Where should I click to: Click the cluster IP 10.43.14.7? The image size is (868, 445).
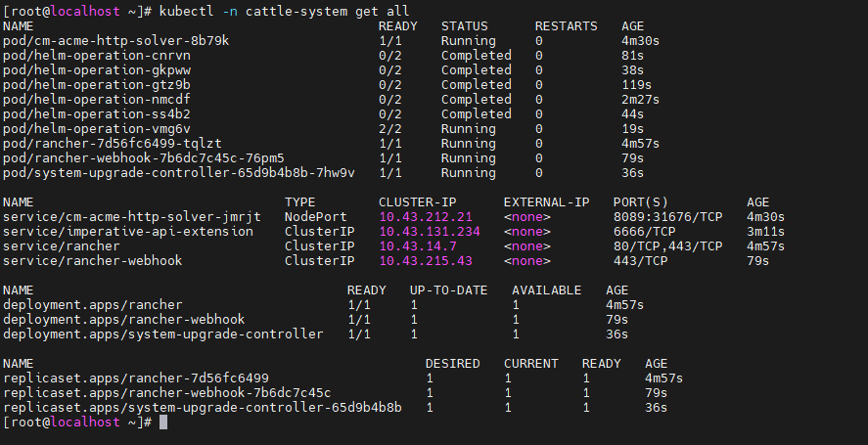pos(418,245)
